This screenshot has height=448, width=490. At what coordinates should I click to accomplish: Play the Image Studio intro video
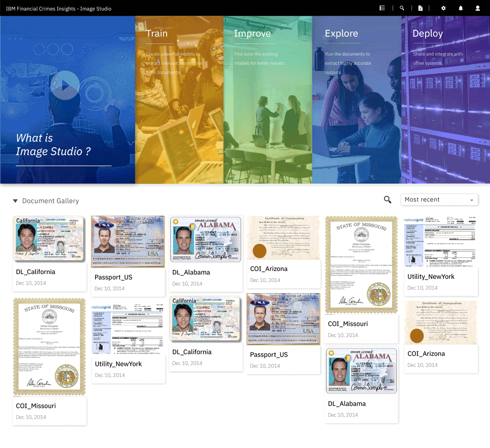[x=65, y=85]
